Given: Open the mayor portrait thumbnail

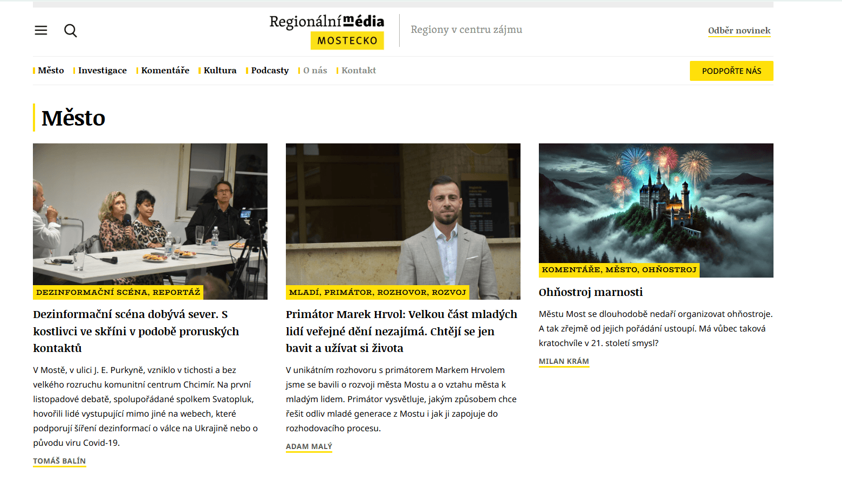Looking at the screenshot, I should pyautogui.click(x=403, y=221).
